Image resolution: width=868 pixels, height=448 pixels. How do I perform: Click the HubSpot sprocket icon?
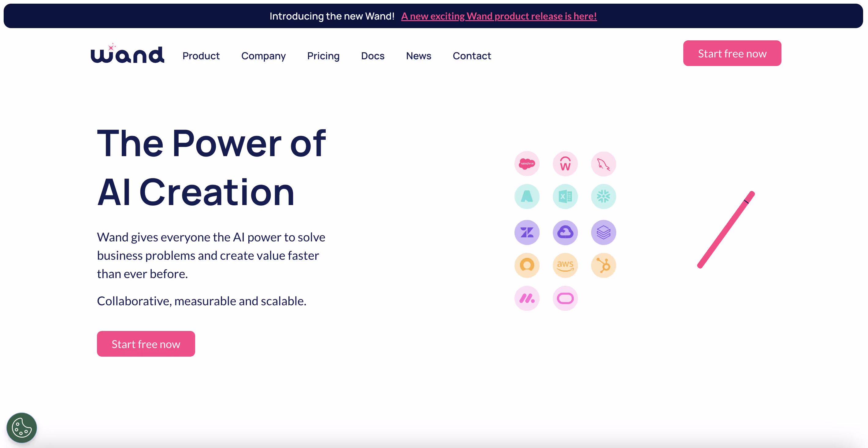coord(603,265)
